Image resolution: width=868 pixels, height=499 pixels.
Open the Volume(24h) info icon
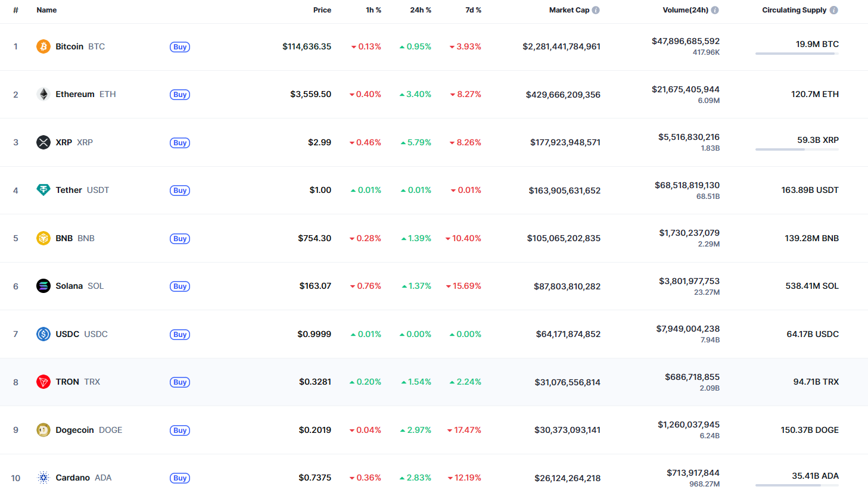click(x=715, y=10)
